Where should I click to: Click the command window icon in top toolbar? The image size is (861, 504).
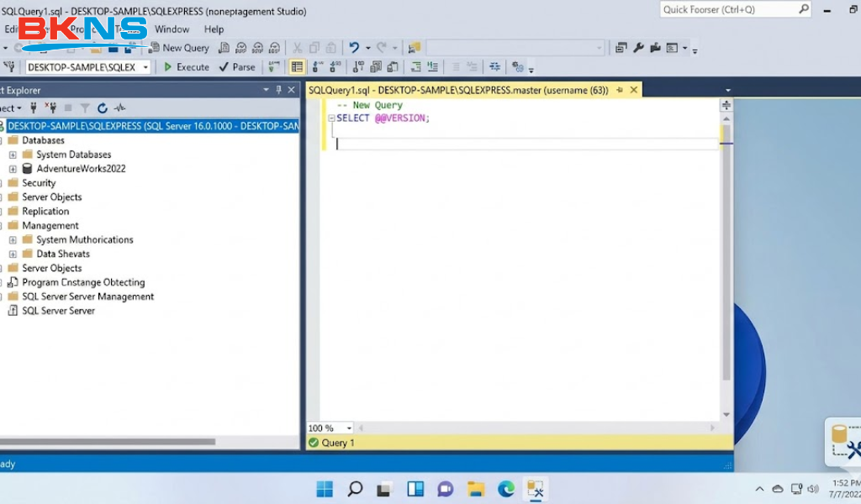(672, 48)
